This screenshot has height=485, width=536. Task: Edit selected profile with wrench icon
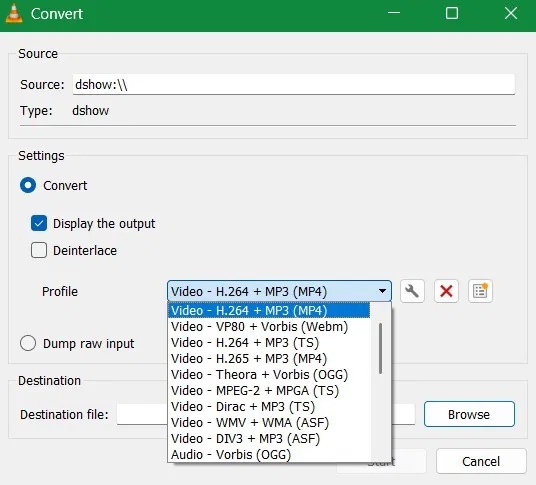[412, 291]
